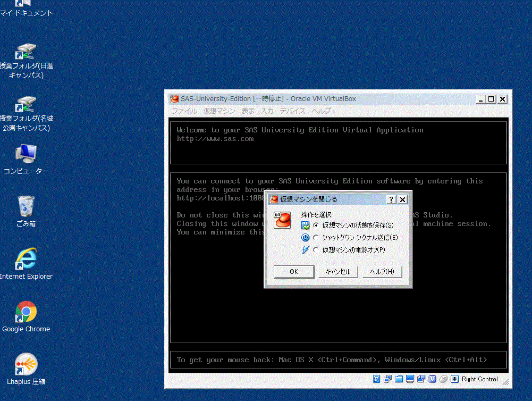This screenshot has width=532, height=401.
Task: Click the キャンセル button
Action: click(x=338, y=272)
